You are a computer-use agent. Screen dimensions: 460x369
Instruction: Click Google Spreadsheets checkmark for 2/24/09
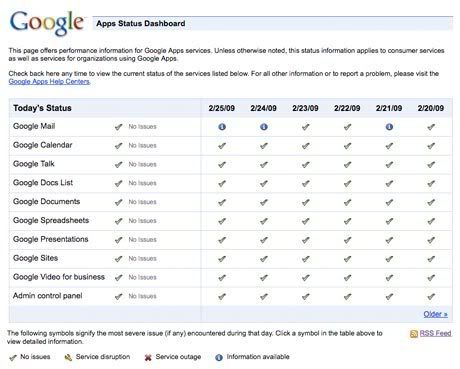(264, 221)
